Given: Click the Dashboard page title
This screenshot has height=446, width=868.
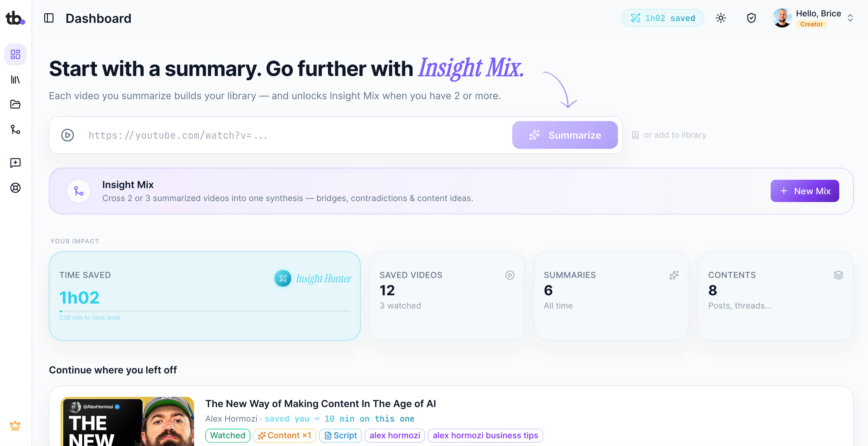Looking at the screenshot, I should pos(98,18).
